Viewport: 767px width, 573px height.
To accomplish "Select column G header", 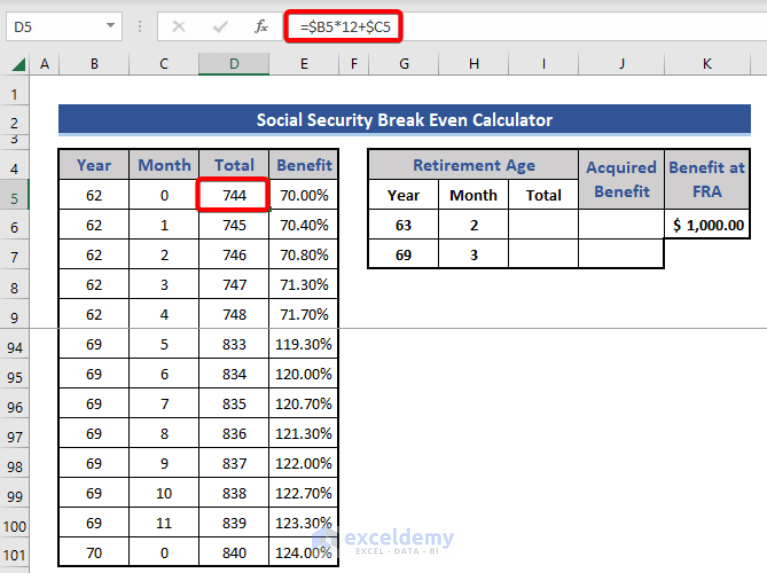I will [x=404, y=64].
